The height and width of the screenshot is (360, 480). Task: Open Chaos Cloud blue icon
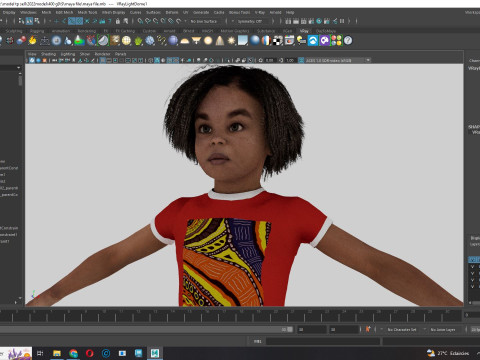pos(313,41)
